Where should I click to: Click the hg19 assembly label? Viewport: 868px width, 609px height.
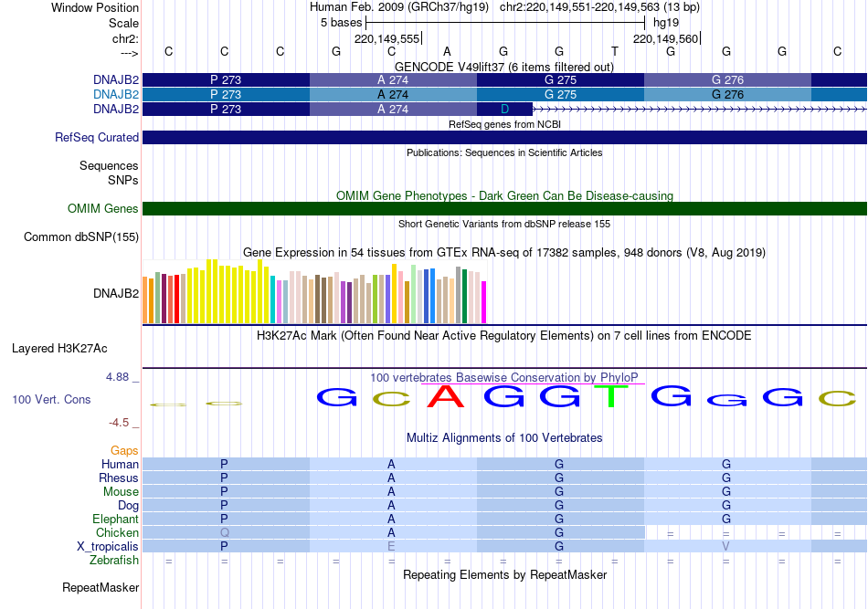click(x=666, y=23)
